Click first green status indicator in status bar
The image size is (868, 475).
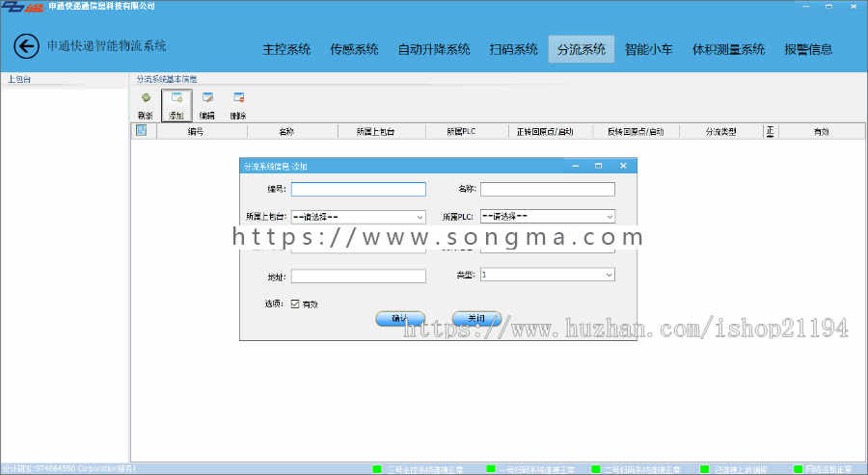(x=377, y=469)
